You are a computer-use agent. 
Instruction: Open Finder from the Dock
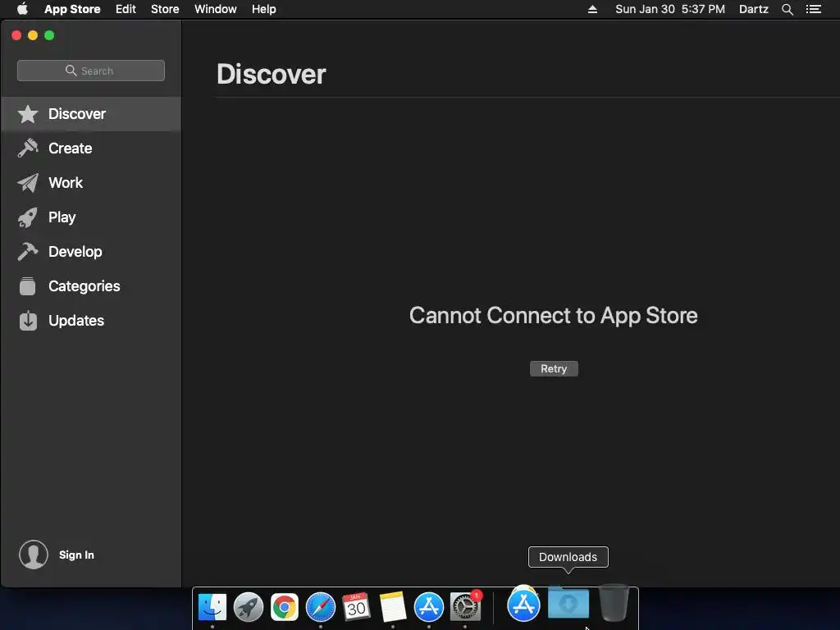[x=212, y=606]
